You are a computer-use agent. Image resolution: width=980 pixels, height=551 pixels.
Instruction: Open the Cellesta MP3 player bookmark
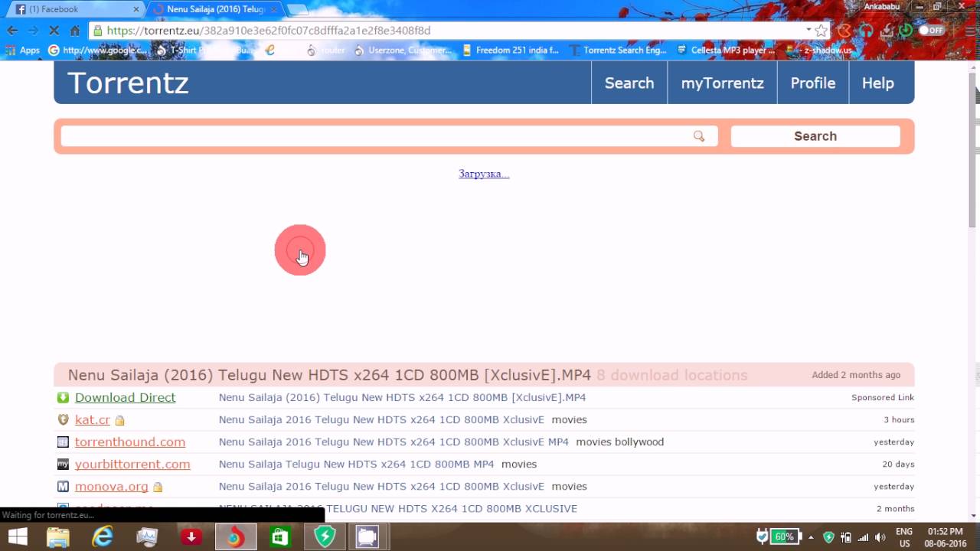point(727,51)
